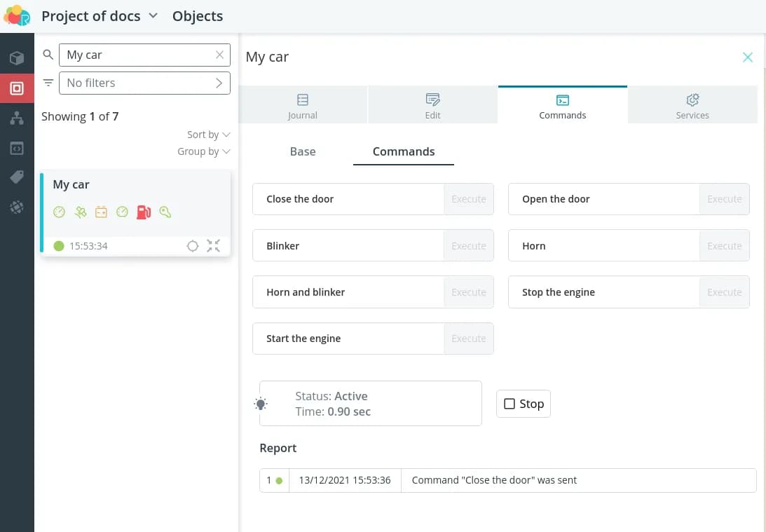
Task: Expand the Group by dropdown
Action: click(x=203, y=151)
